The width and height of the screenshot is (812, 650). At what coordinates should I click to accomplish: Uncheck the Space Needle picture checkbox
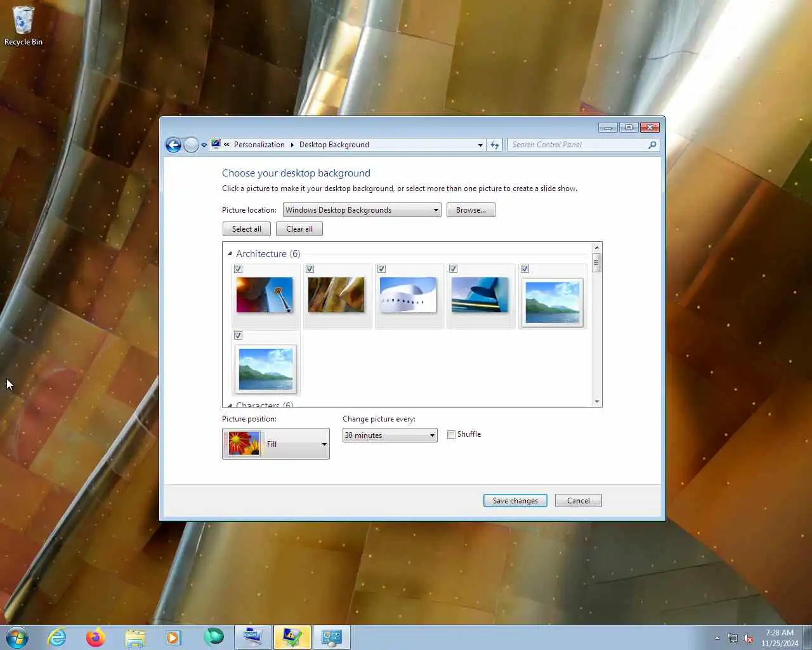(x=239, y=269)
